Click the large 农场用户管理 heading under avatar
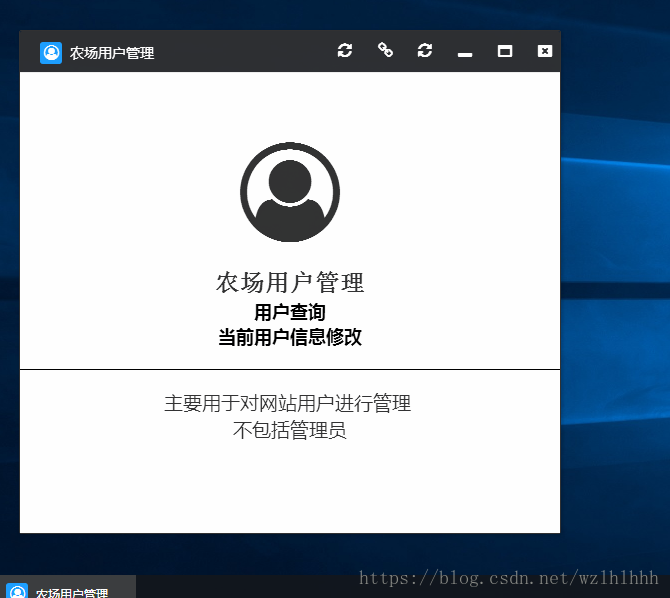 coord(290,283)
